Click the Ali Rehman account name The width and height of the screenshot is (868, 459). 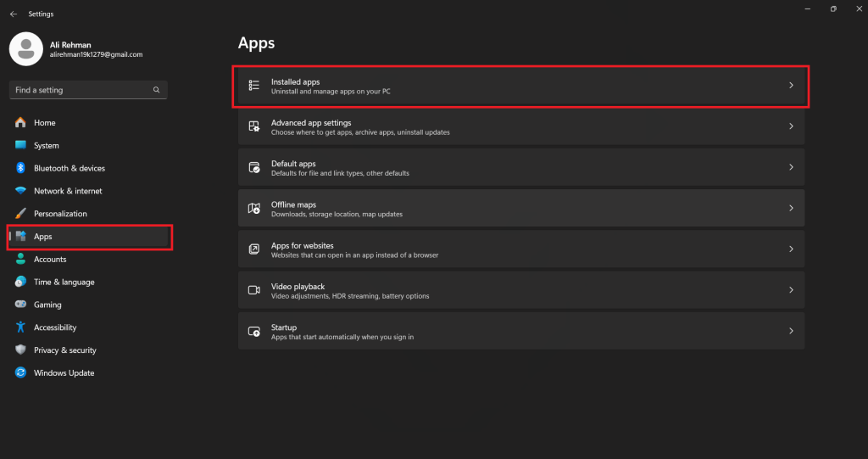(70, 45)
